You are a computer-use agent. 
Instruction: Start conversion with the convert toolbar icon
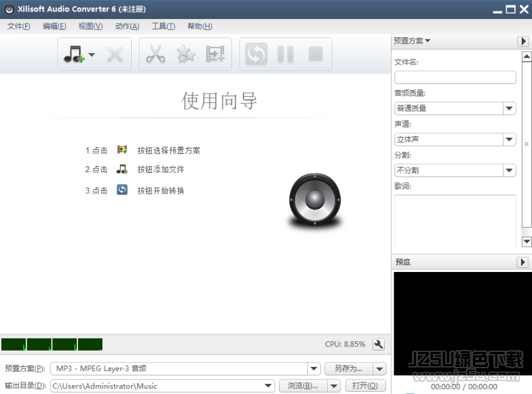[256, 54]
